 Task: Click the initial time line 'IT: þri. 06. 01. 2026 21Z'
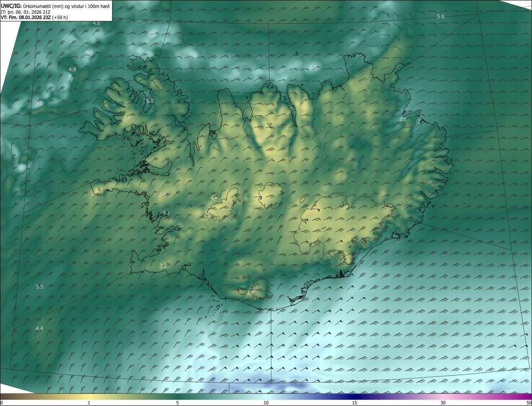[x=25, y=12]
